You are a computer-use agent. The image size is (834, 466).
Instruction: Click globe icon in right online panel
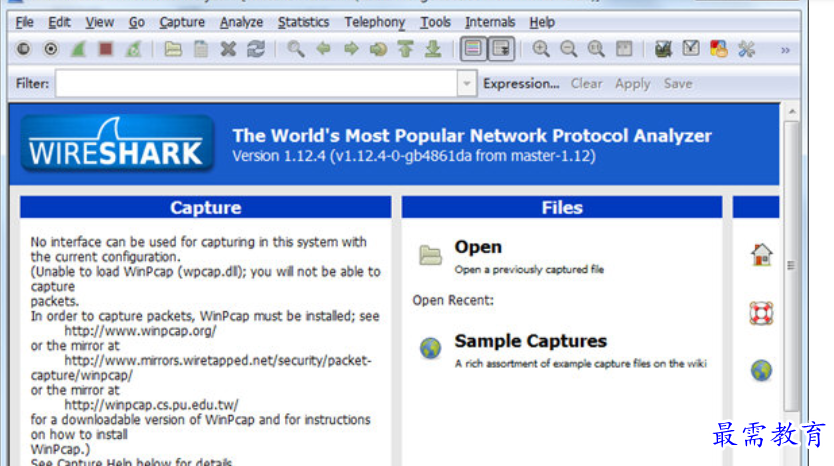(761, 370)
